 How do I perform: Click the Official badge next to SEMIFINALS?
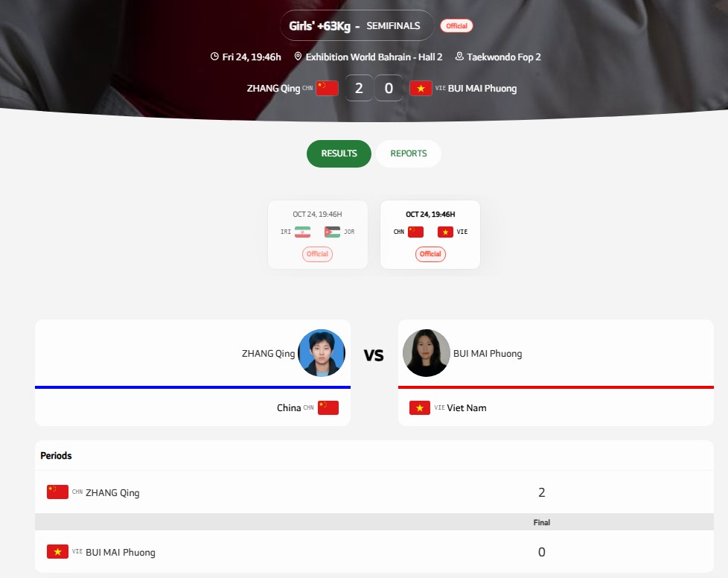(x=456, y=26)
